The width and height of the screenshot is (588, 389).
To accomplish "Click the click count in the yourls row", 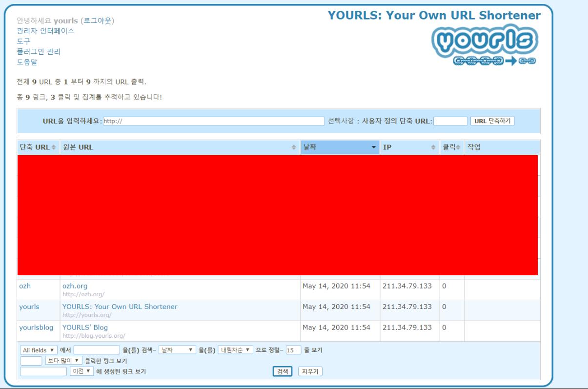I will [x=444, y=307].
